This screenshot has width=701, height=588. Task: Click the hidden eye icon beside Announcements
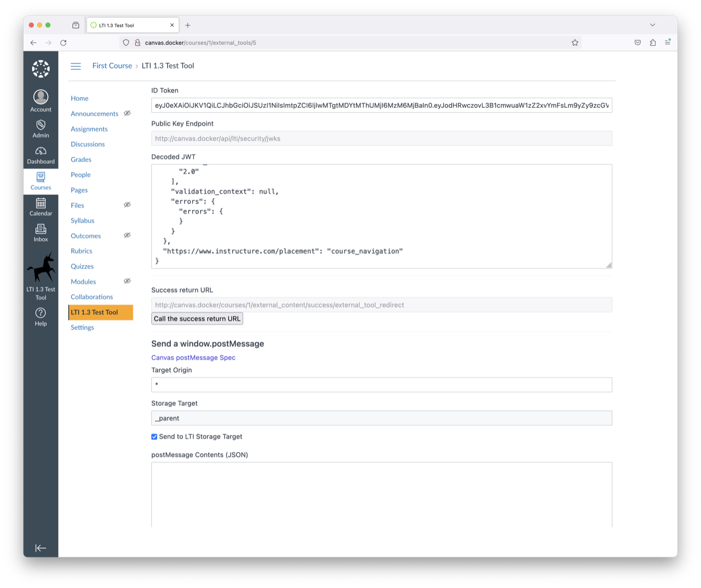[x=127, y=113]
